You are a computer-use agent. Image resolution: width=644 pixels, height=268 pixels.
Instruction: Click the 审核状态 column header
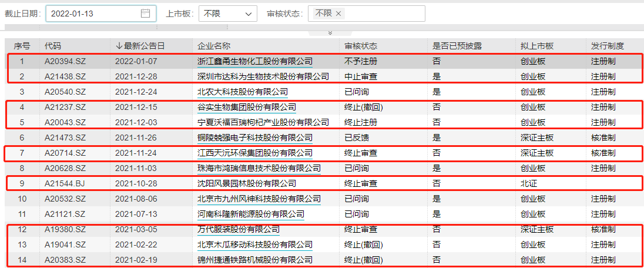click(x=361, y=46)
